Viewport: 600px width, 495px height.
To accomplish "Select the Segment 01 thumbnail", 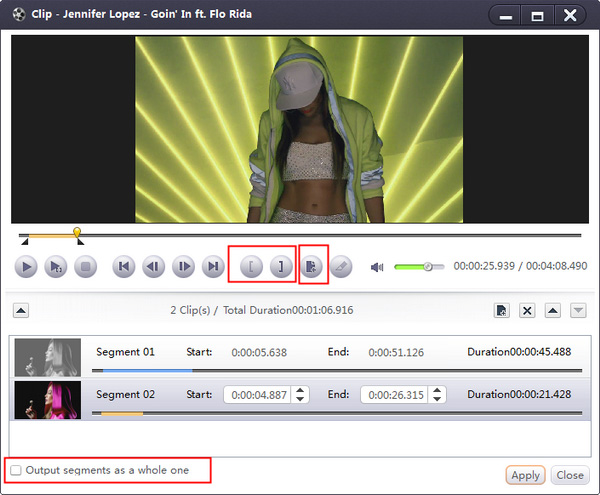I will pos(48,355).
